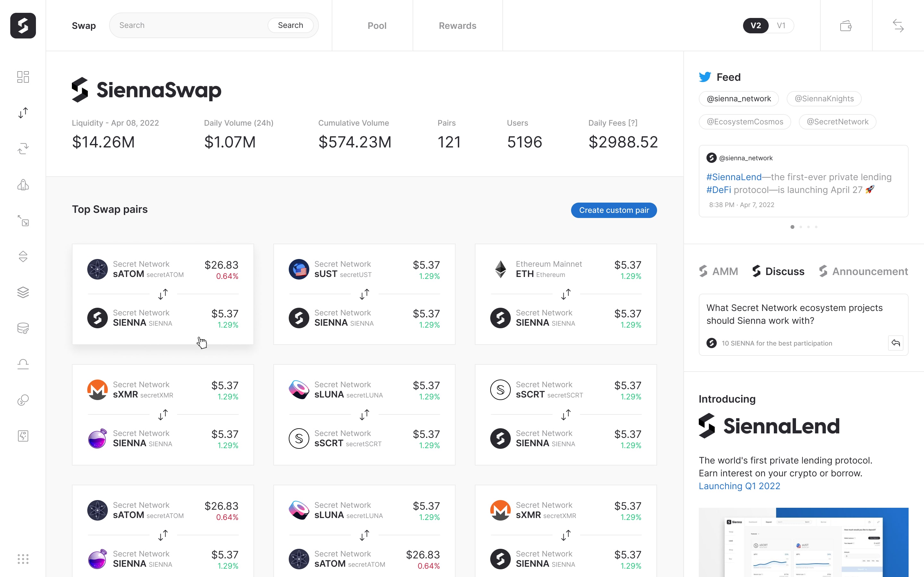Open the Launching Q1 2022 link
Viewport: 924px width, 577px height.
click(x=739, y=486)
